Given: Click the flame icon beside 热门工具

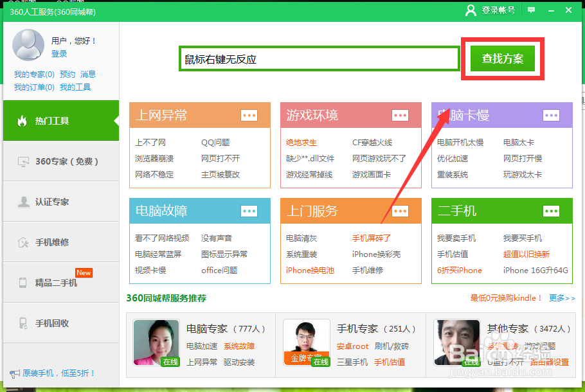Looking at the screenshot, I should point(22,121).
